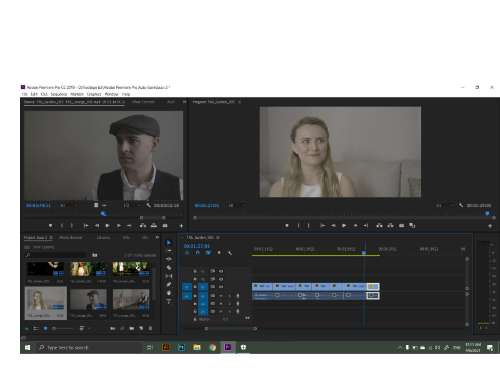Switch to Libraries tab
The image size is (500, 375).
pos(103,237)
